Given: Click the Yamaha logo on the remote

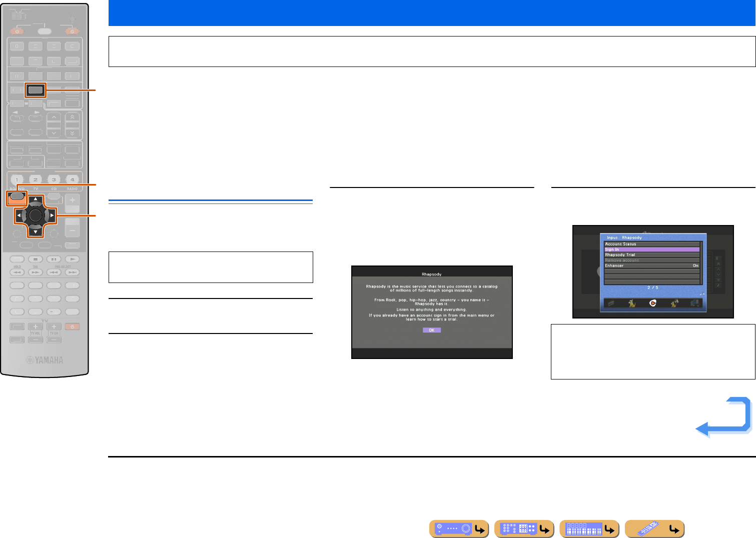Looking at the screenshot, I should 45,359.
